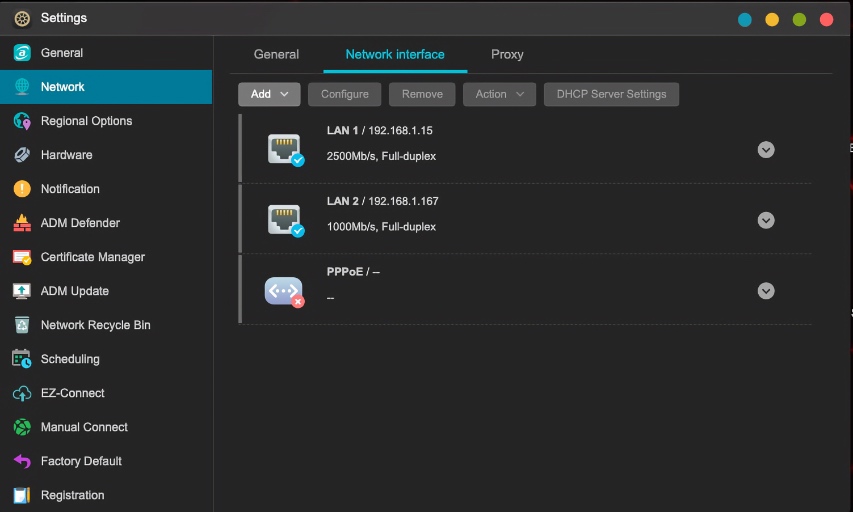
Task: Open Registration in sidebar
Action: [x=106, y=495]
